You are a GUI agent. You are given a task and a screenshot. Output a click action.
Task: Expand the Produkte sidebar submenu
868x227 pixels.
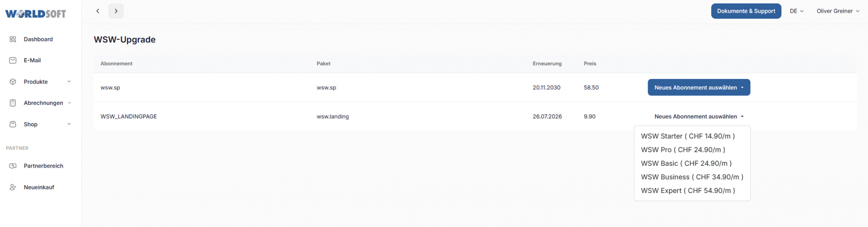(x=69, y=82)
